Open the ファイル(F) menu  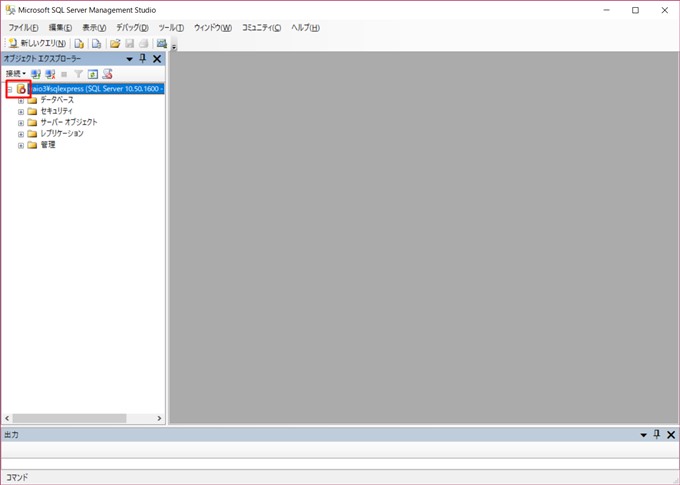coord(23,28)
